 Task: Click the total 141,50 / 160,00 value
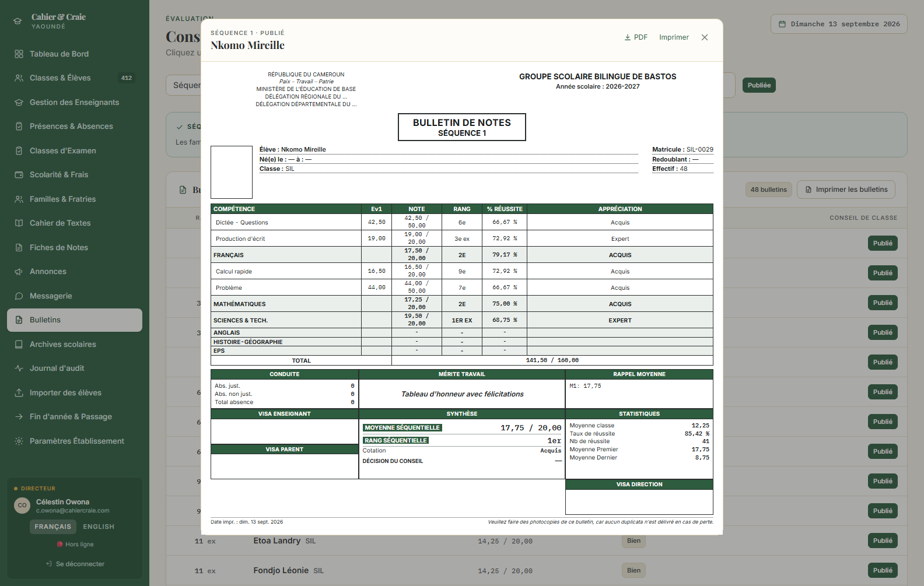(552, 360)
